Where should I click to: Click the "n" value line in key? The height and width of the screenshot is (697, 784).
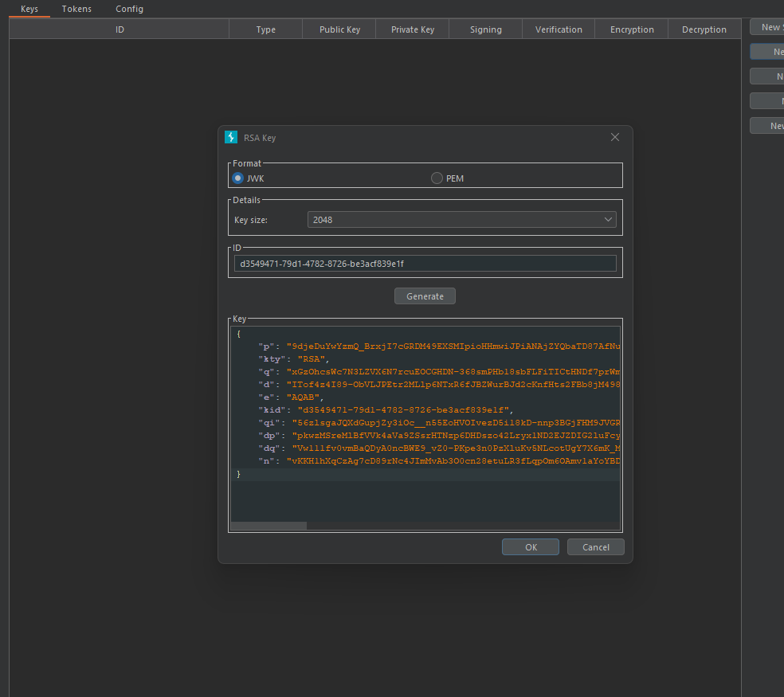pyautogui.click(x=439, y=461)
